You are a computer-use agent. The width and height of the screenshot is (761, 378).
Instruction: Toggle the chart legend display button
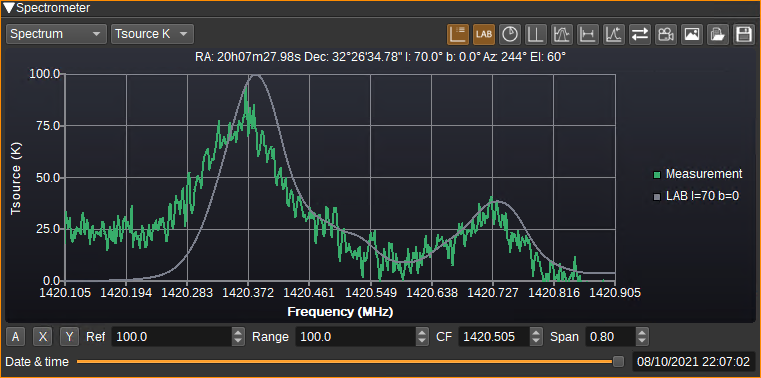[x=458, y=34]
